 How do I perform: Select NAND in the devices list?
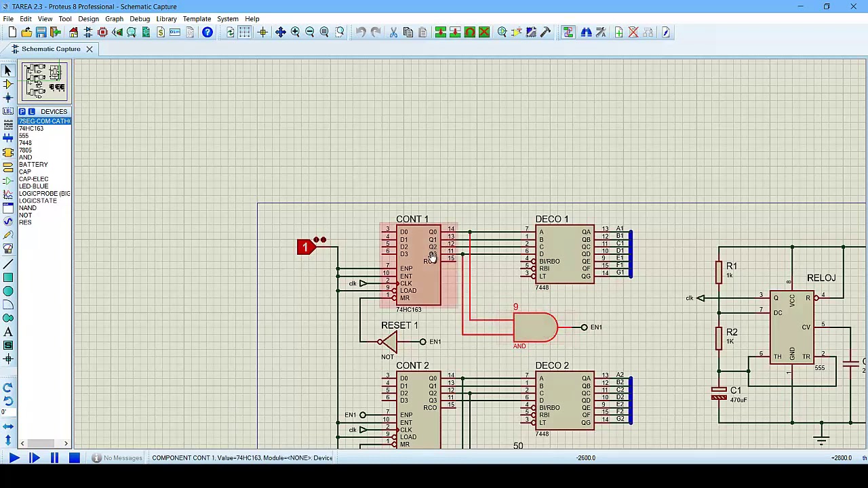pyautogui.click(x=44, y=208)
